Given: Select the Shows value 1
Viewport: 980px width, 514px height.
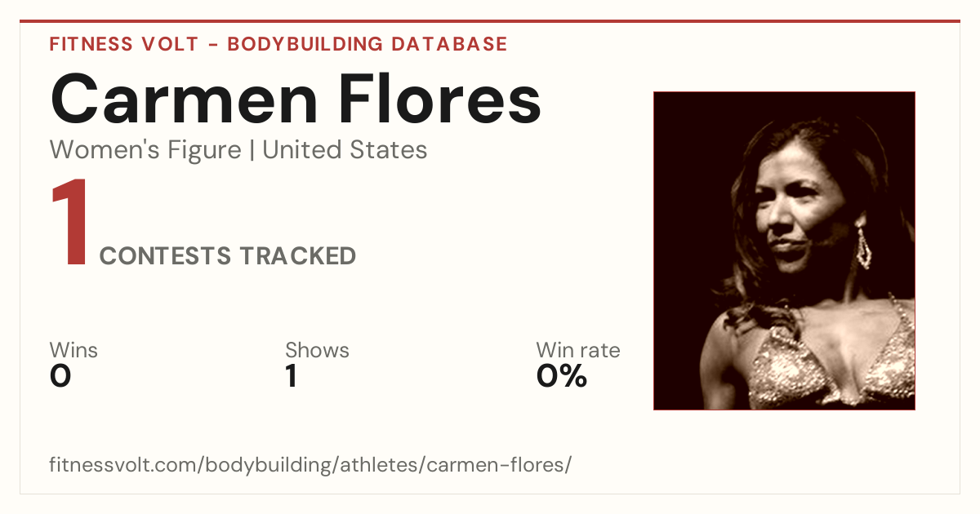Looking at the screenshot, I should (292, 376).
